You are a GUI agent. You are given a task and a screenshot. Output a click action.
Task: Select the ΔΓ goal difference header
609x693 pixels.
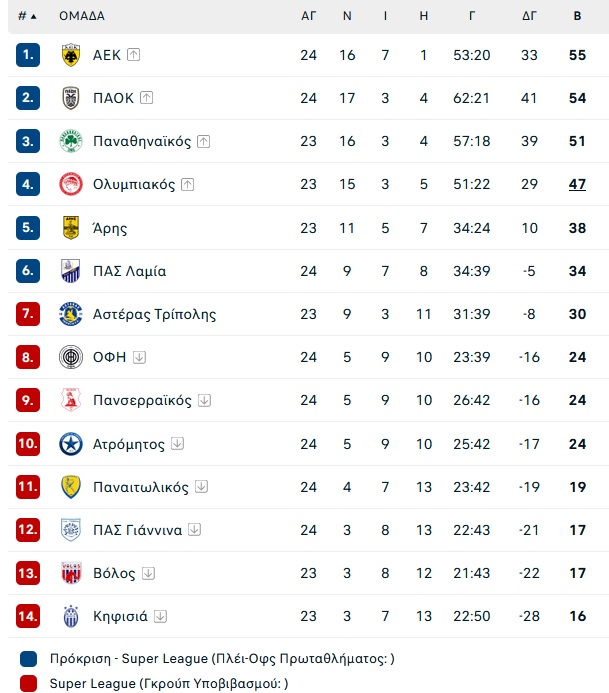[529, 16]
